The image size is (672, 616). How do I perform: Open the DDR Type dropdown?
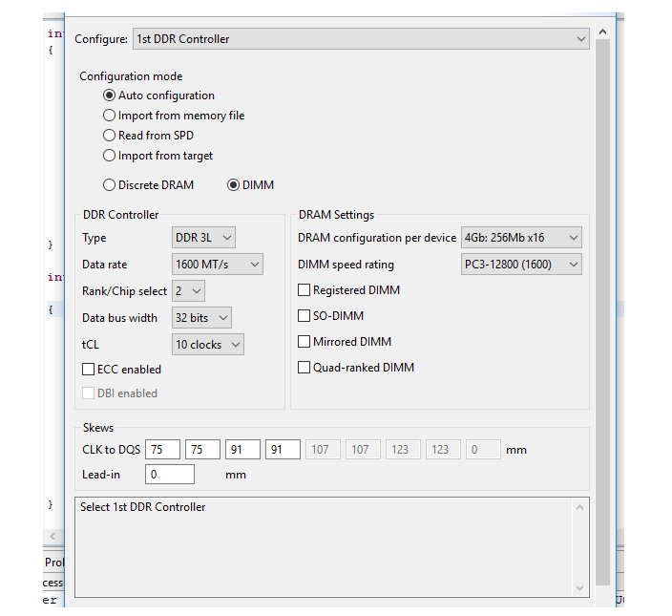point(203,238)
